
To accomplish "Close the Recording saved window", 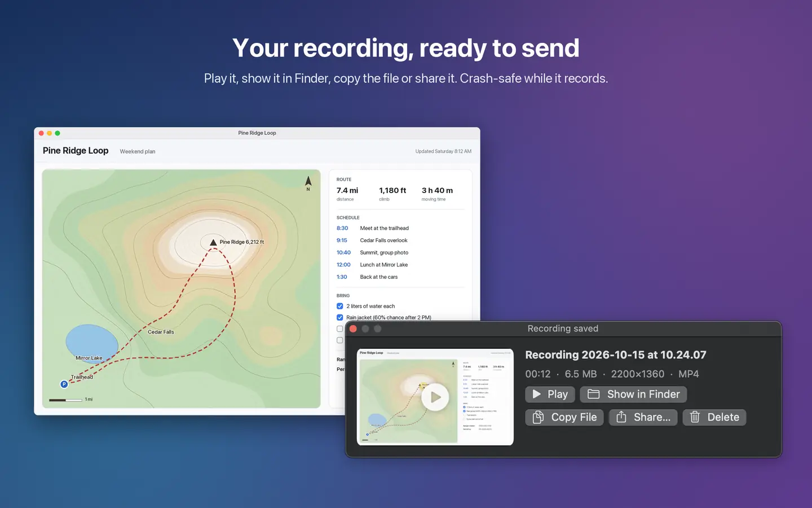I will (353, 329).
